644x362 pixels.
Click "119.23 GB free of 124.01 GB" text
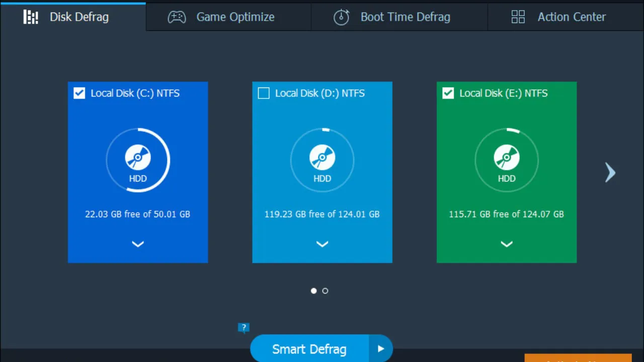pos(322,214)
